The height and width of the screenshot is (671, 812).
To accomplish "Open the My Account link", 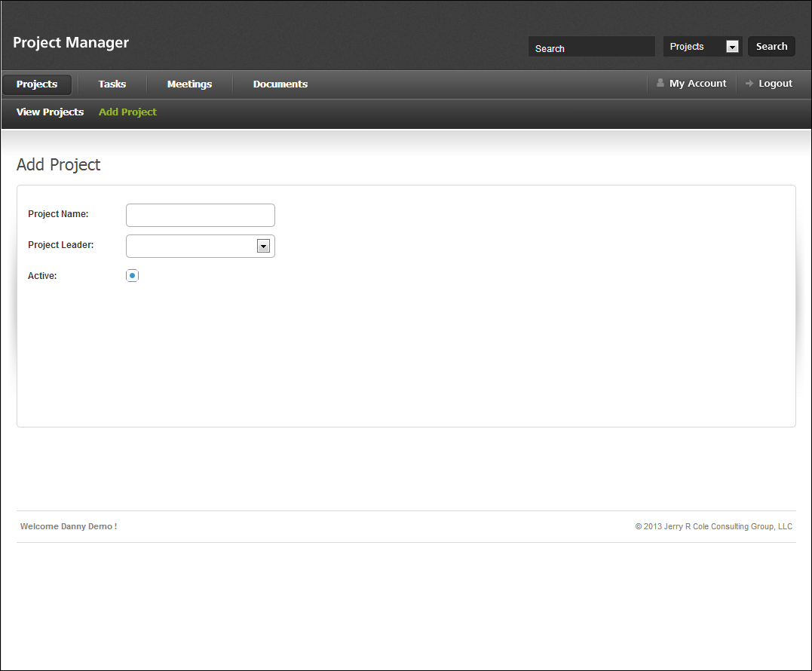I will tap(697, 84).
